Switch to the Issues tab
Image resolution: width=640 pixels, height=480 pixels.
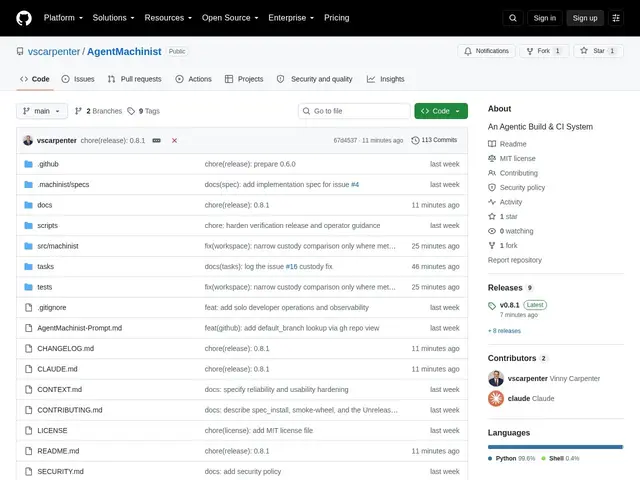click(x=78, y=79)
